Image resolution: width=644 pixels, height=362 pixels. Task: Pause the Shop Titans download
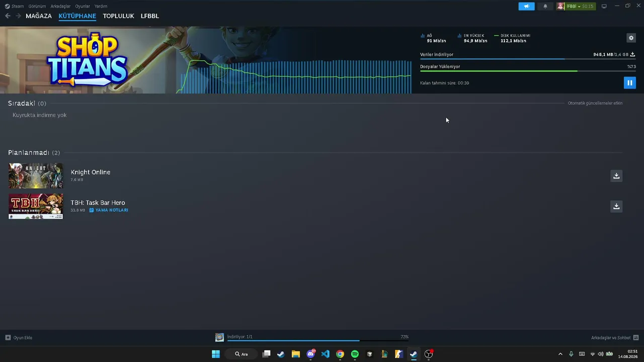[x=629, y=82]
